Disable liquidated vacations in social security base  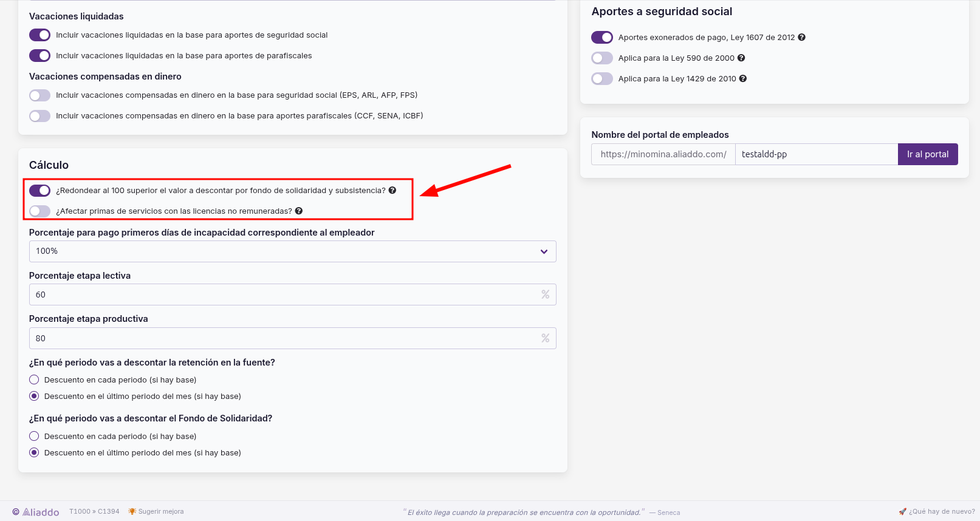coord(40,35)
